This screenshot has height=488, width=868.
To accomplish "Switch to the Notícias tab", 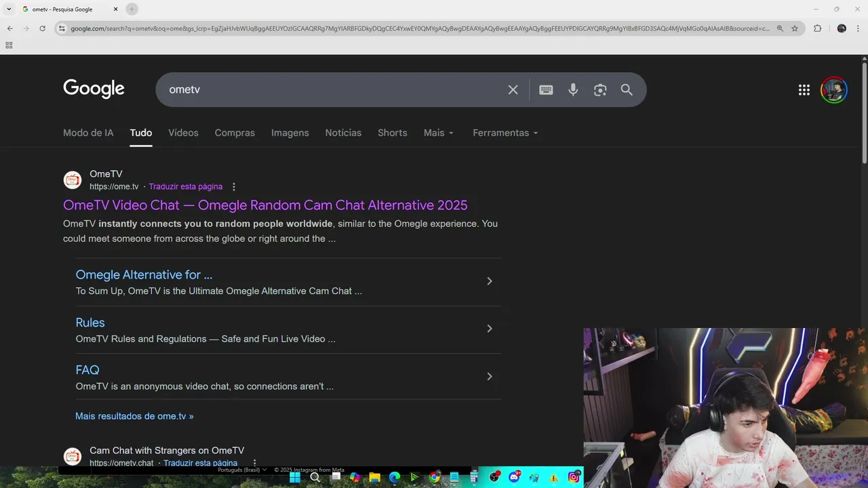I will point(343,133).
